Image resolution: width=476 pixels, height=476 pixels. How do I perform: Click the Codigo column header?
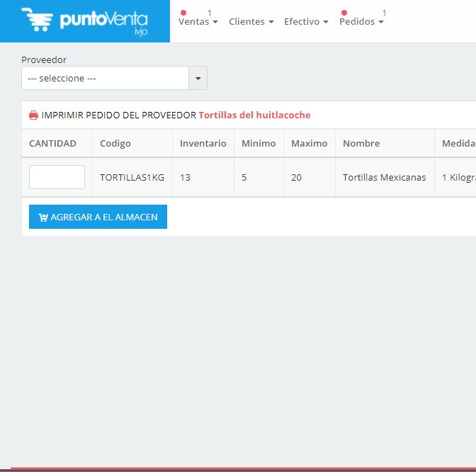pos(115,143)
